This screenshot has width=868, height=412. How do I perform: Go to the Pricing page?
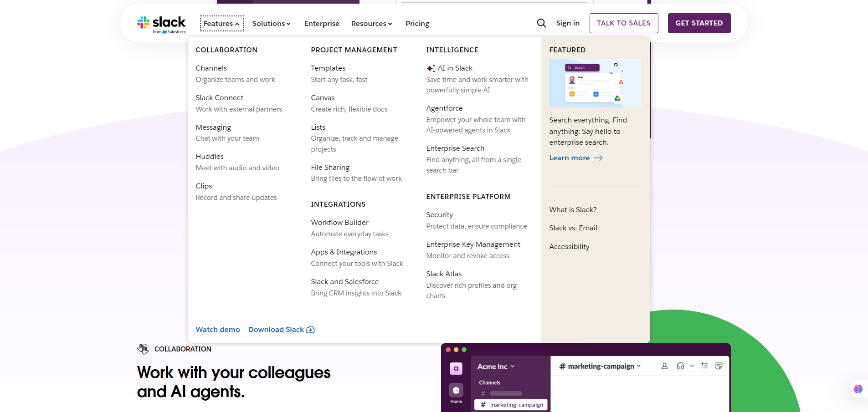(417, 24)
